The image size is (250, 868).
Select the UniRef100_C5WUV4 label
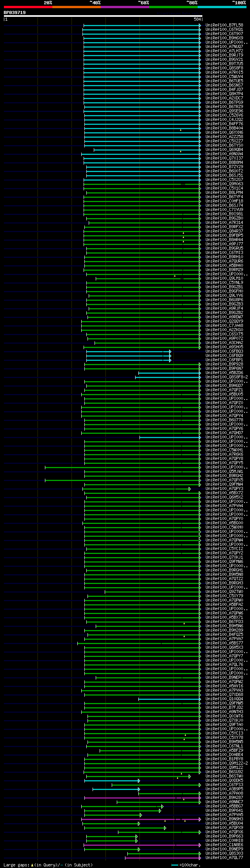tap(224, 77)
